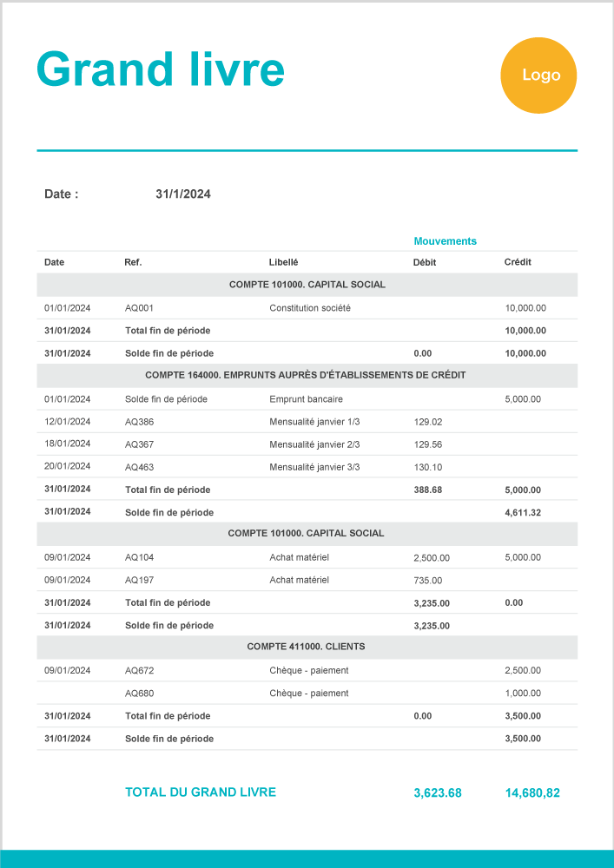Image resolution: width=614 pixels, height=868 pixels.
Task: Select reference AQ001
Action: point(139,308)
